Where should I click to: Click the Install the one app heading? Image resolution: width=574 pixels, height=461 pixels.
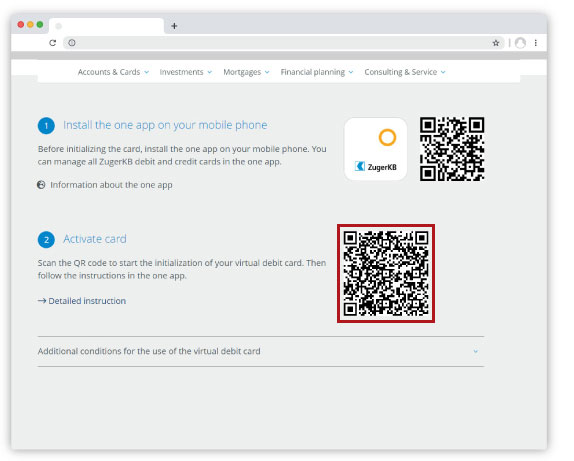coord(165,125)
